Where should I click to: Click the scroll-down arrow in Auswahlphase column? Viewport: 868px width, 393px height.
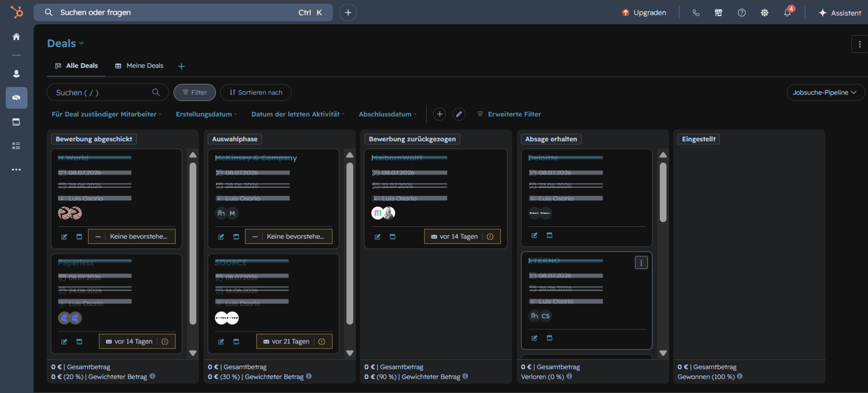pyautogui.click(x=350, y=353)
